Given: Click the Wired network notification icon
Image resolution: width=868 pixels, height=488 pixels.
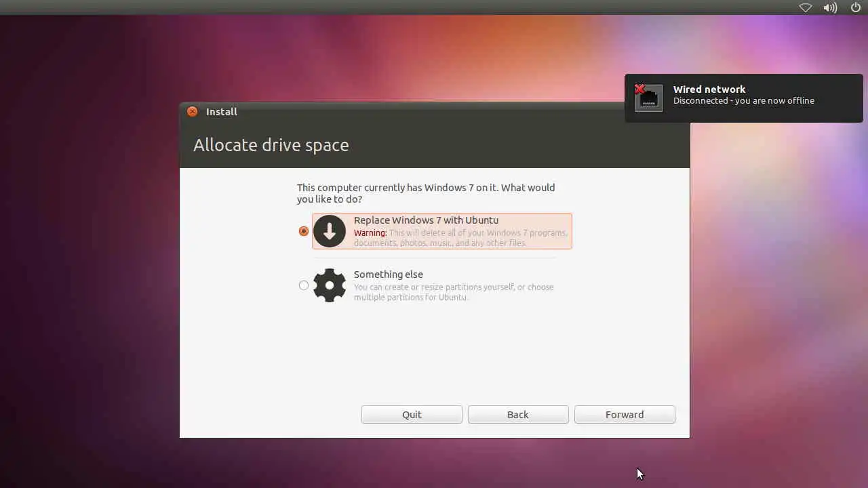Looking at the screenshot, I should pyautogui.click(x=648, y=98).
